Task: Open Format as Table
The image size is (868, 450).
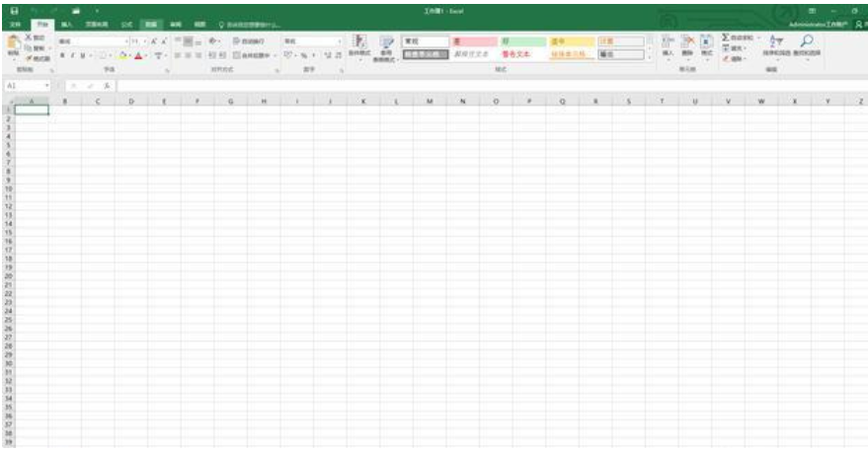Action: tap(386, 48)
